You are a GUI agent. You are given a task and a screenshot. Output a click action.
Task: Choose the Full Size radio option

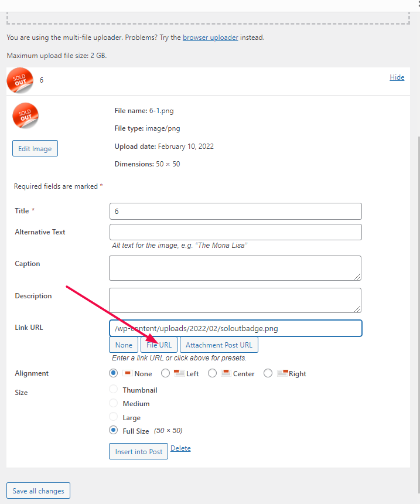coord(114,430)
